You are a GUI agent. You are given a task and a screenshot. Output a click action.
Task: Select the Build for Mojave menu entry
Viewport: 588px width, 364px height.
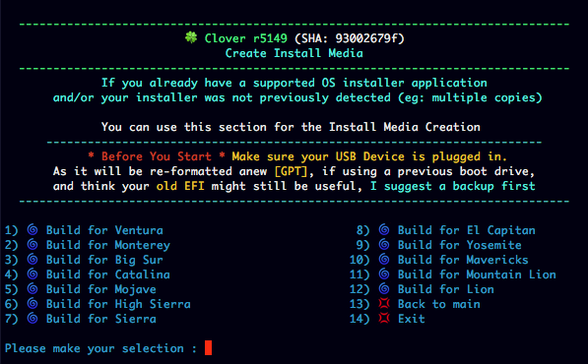101,289
